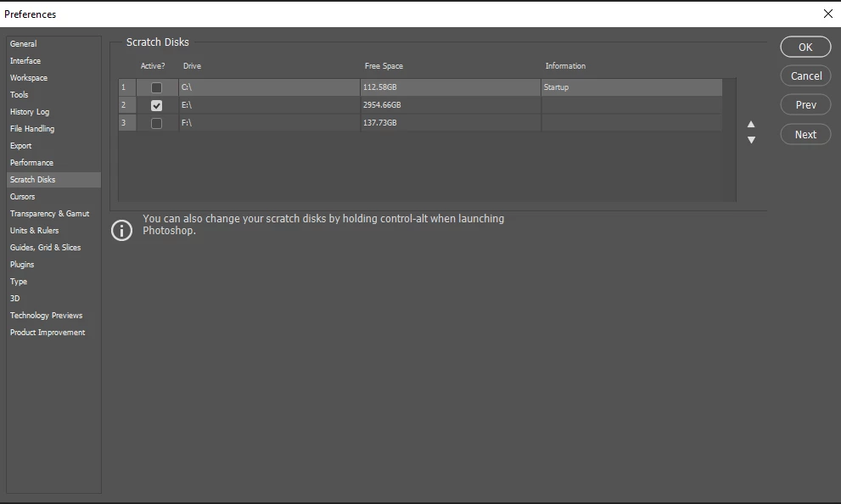This screenshot has width=841, height=504.
Task: Click the Information column header
Action: (565, 66)
